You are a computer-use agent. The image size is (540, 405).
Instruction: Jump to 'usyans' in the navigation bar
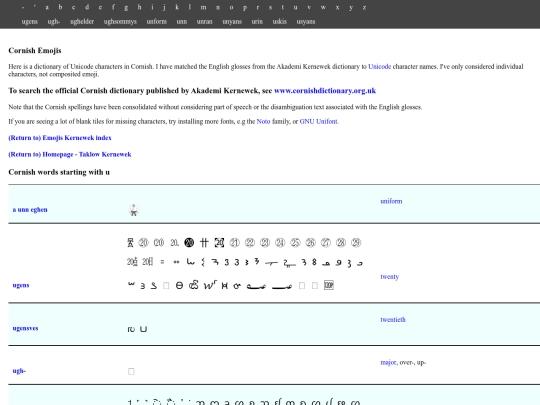(x=306, y=21)
